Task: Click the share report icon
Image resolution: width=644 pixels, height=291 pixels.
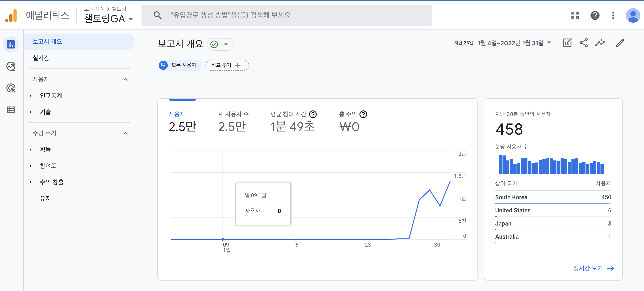Action: 583,43
